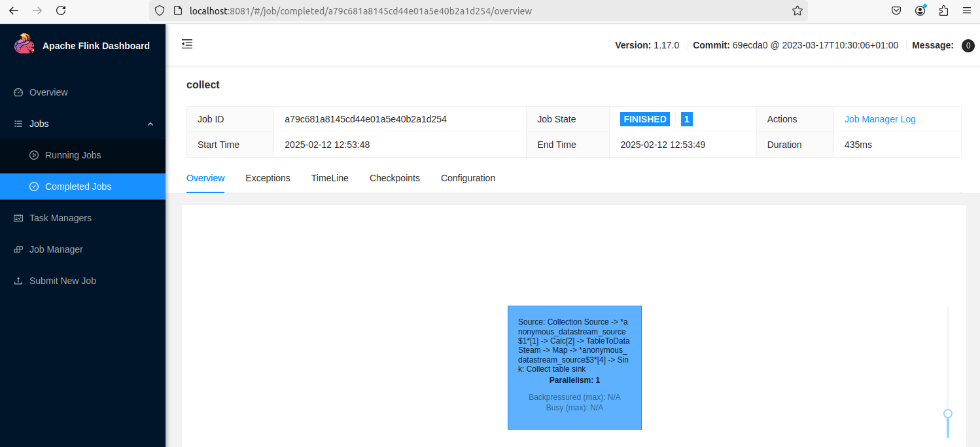Screen dimensions: 980x447
Task: Open the browser extensions puzzle icon
Action: click(x=943, y=10)
